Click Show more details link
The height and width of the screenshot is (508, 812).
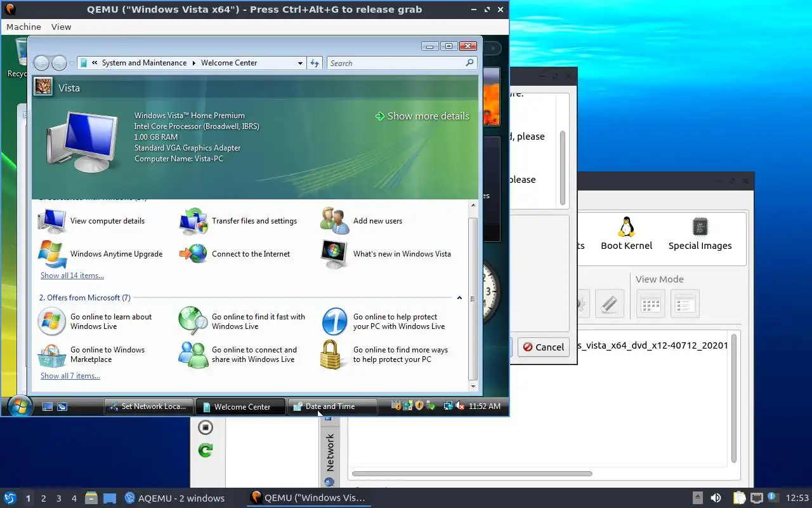(x=422, y=116)
